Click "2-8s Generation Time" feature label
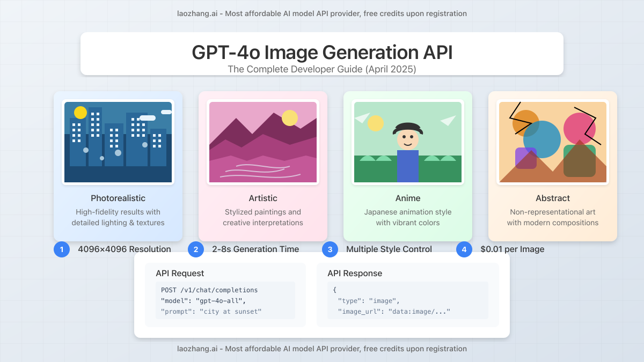Image resolution: width=644 pixels, height=362 pixels. tap(255, 249)
